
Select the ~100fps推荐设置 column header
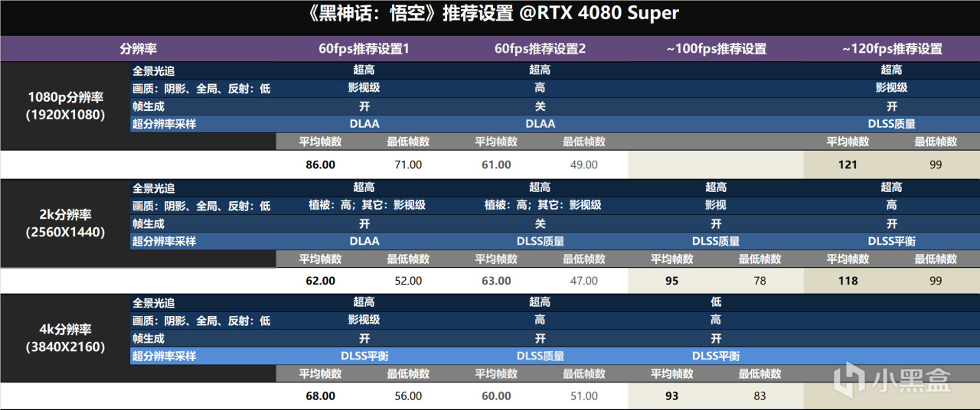(x=716, y=49)
